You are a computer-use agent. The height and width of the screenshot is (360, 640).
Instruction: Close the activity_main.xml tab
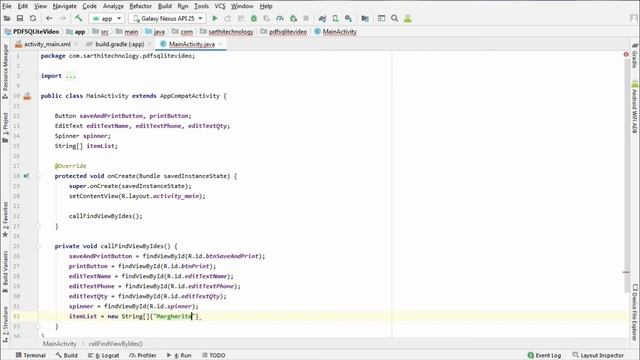76,44
